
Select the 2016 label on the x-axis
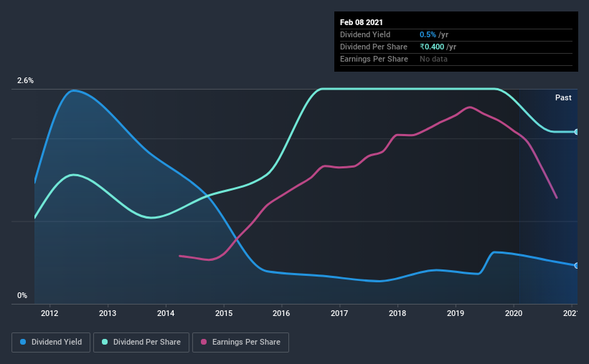tap(281, 313)
